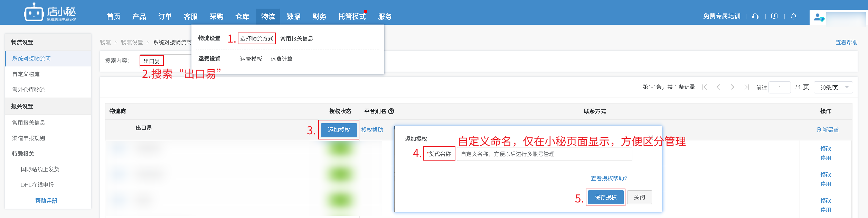Click the notification bell icon
Image resolution: width=868 pixels, height=218 pixels.
point(794,16)
